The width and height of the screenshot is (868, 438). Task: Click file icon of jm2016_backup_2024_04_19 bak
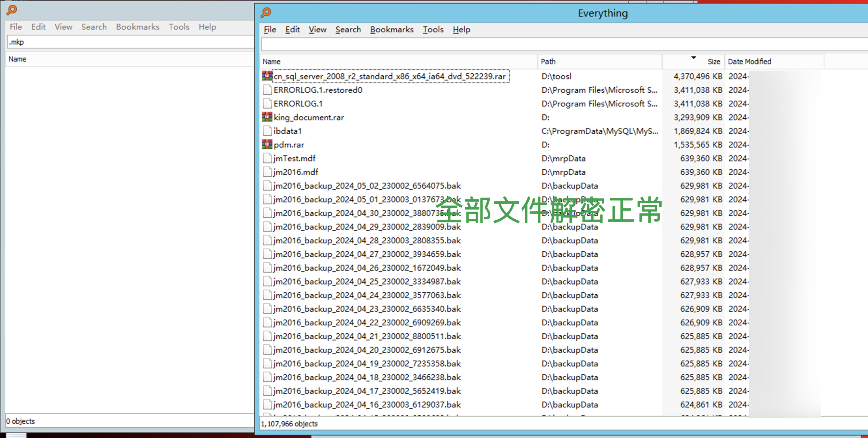coord(267,363)
